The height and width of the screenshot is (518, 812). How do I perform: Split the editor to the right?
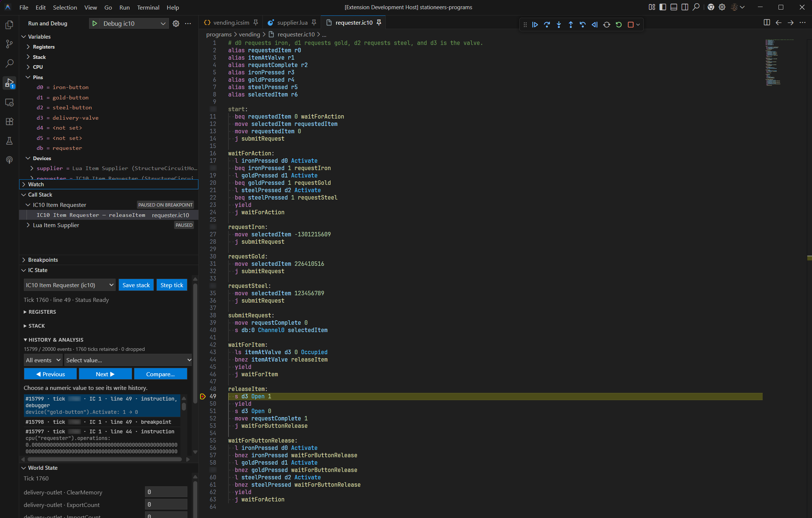pos(767,23)
